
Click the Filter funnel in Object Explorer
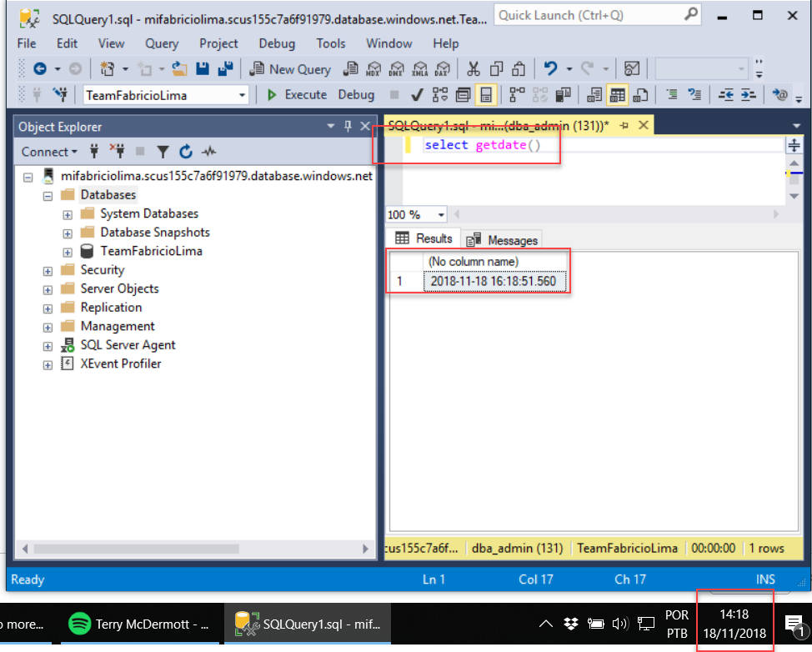[x=163, y=152]
